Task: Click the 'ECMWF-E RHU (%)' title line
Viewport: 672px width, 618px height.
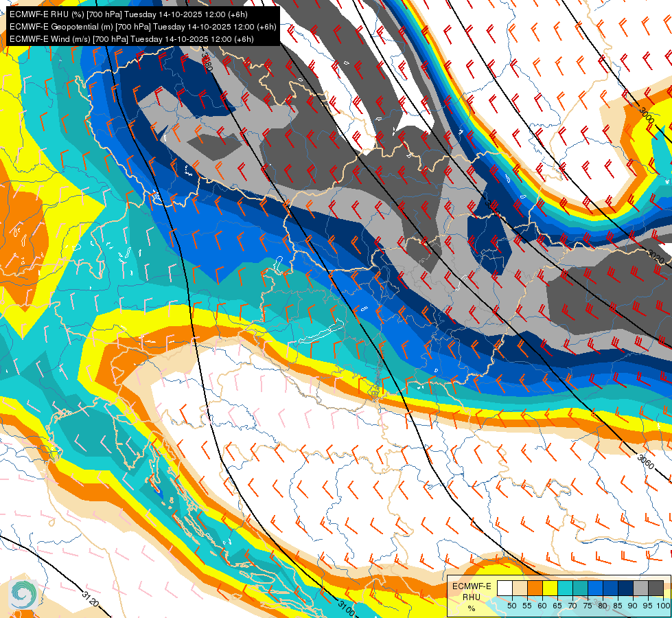Action: (x=128, y=14)
